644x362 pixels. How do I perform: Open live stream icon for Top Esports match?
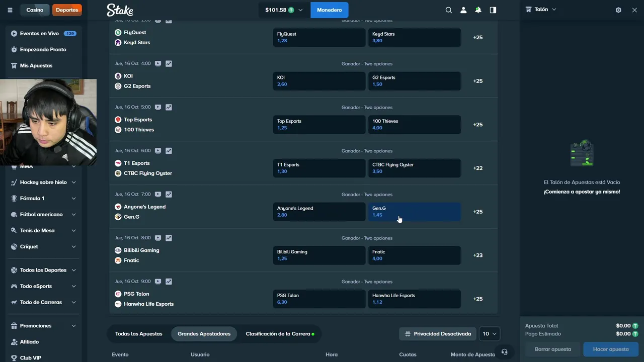click(158, 107)
